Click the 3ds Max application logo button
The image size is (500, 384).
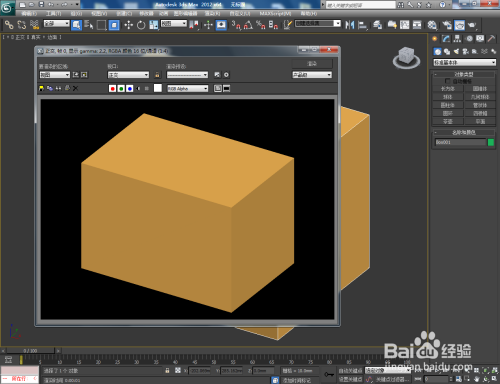click(7, 7)
